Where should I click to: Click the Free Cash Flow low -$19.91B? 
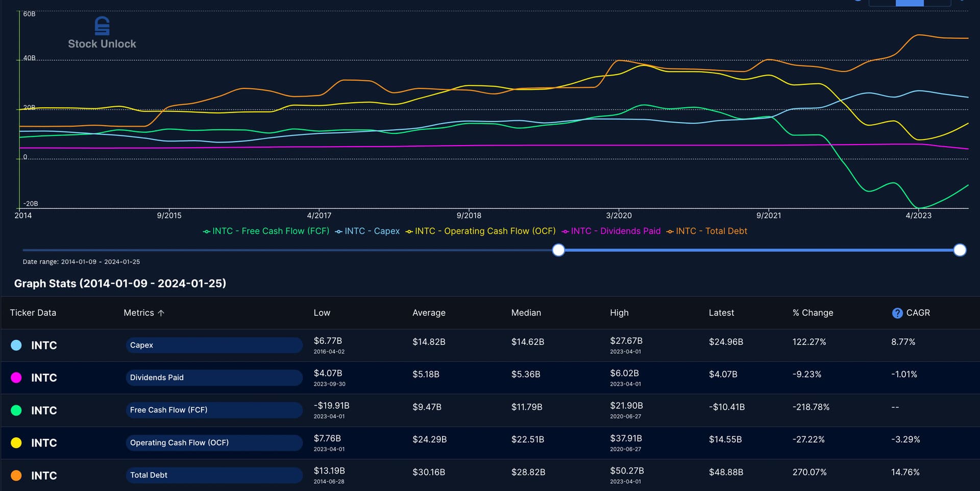331,406
